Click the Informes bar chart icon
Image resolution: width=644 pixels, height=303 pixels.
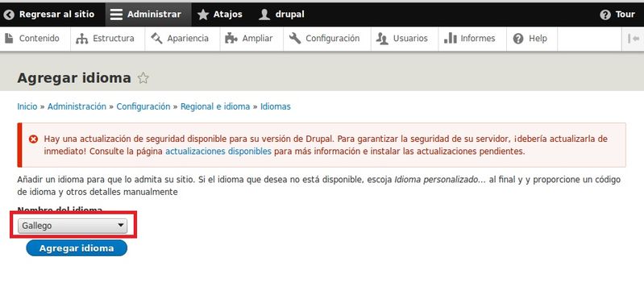[450, 38]
